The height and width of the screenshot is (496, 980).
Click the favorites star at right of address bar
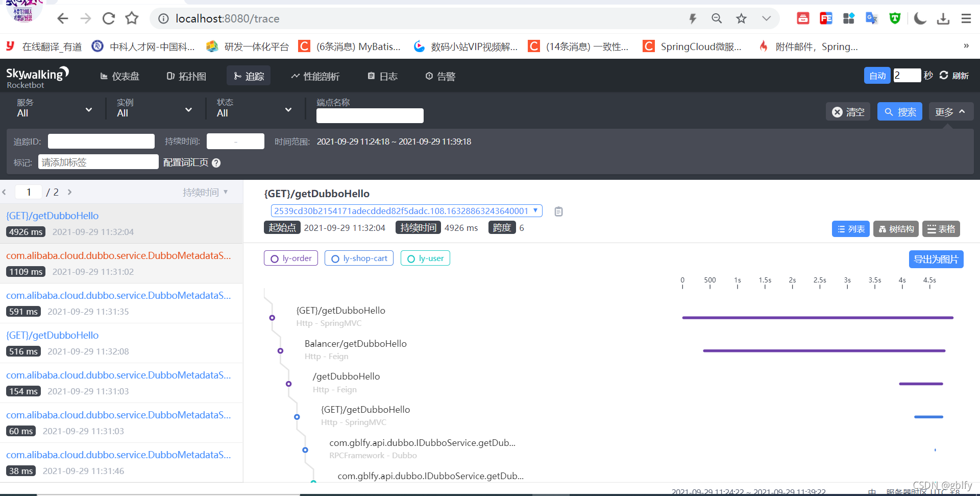[x=741, y=19]
